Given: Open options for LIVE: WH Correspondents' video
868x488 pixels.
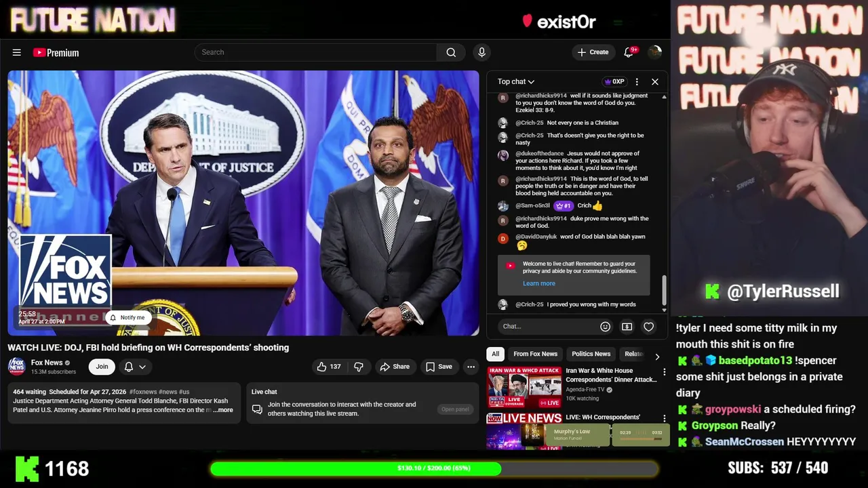Looking at the screenshot, I should pos(665,418).
